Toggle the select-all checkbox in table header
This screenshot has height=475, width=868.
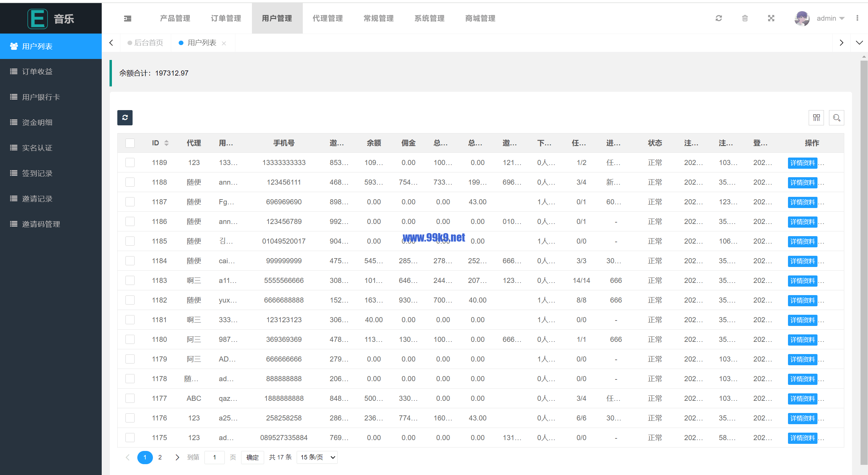[x=130, y=143]
